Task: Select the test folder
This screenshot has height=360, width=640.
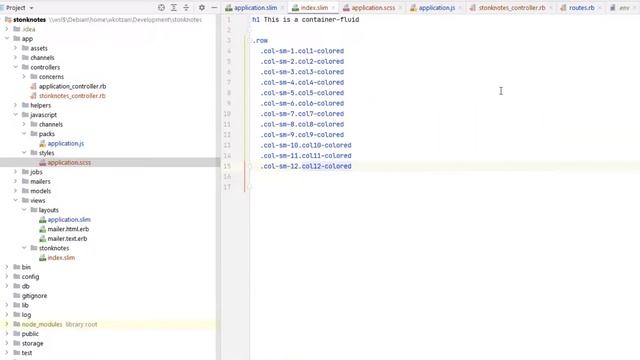Action: click(x=27, y=353)
